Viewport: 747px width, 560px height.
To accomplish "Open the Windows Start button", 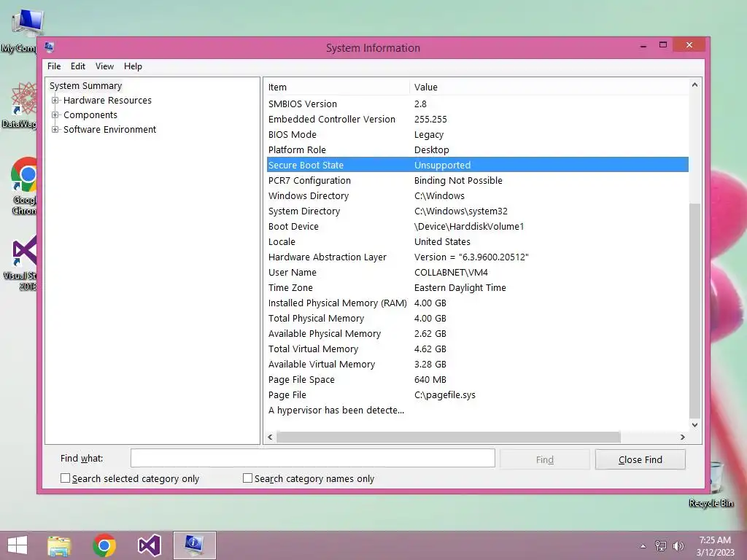I will pos(18,545).
